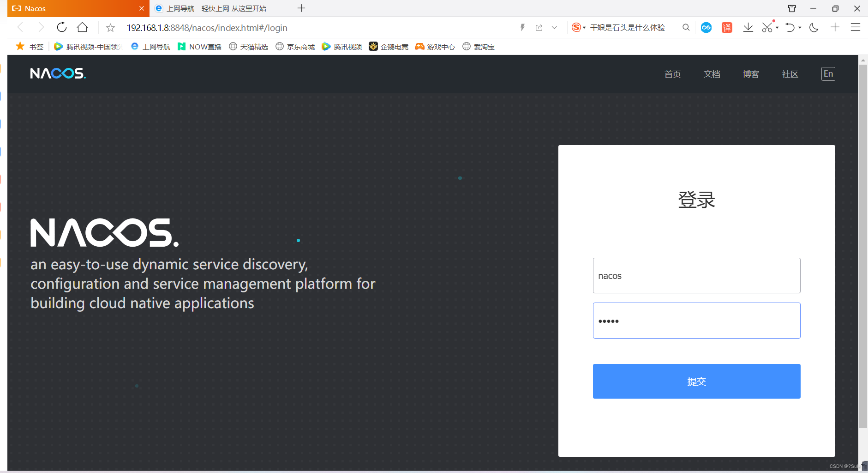
Task: Click the share icon in address bar
Action: (x=539, y=28)
